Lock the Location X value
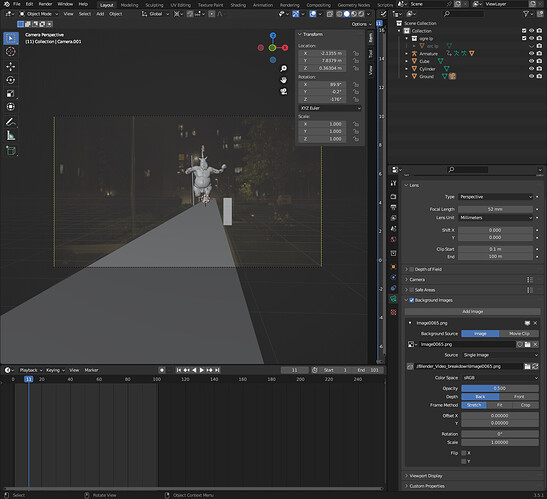This screenshot has height=499, width=547. click(x=356, y=53)
